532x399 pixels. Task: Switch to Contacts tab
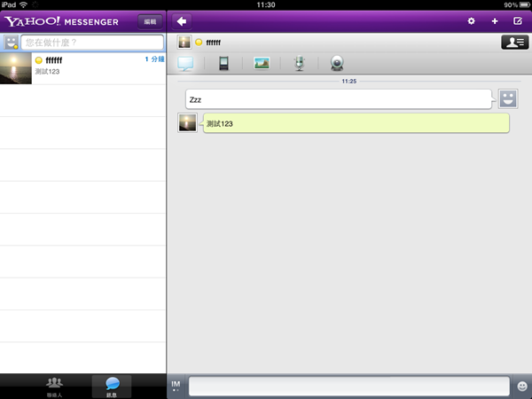(x=54, y=387)
